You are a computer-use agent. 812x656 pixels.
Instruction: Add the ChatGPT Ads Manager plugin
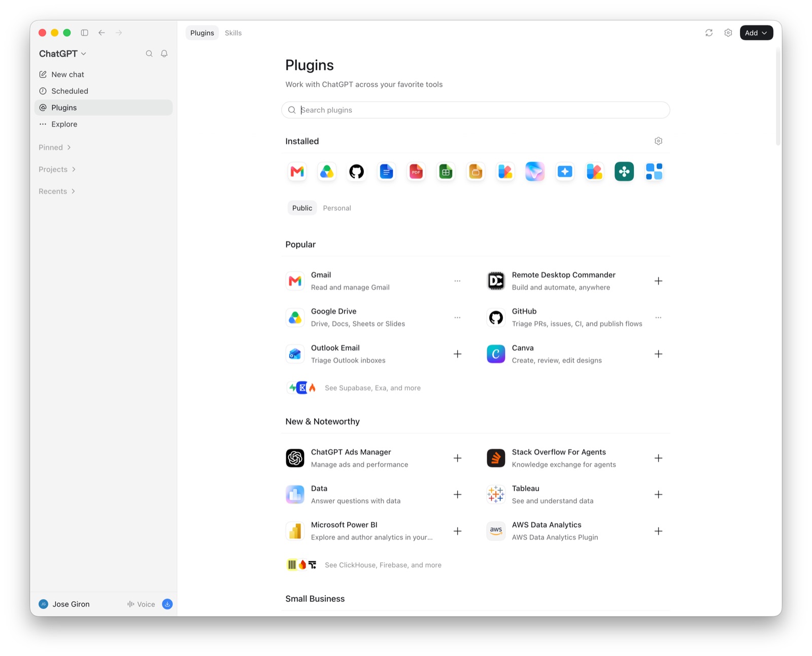pos(457,458)
